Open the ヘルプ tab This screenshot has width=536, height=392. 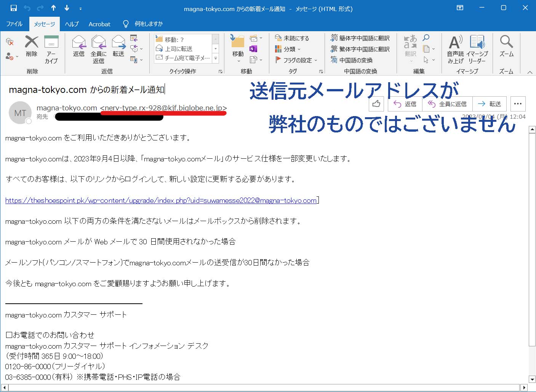click(72, 24)
